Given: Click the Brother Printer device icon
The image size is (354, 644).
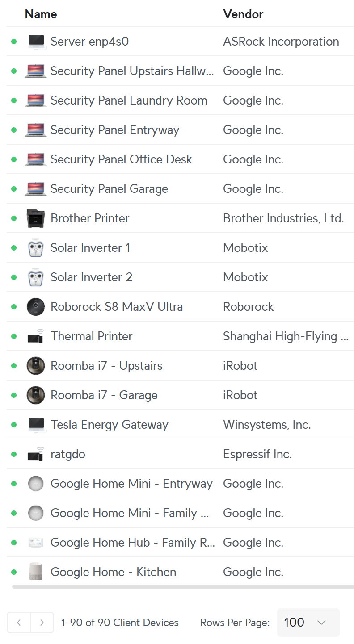Looking at the screenshot, I should [36, 218].
